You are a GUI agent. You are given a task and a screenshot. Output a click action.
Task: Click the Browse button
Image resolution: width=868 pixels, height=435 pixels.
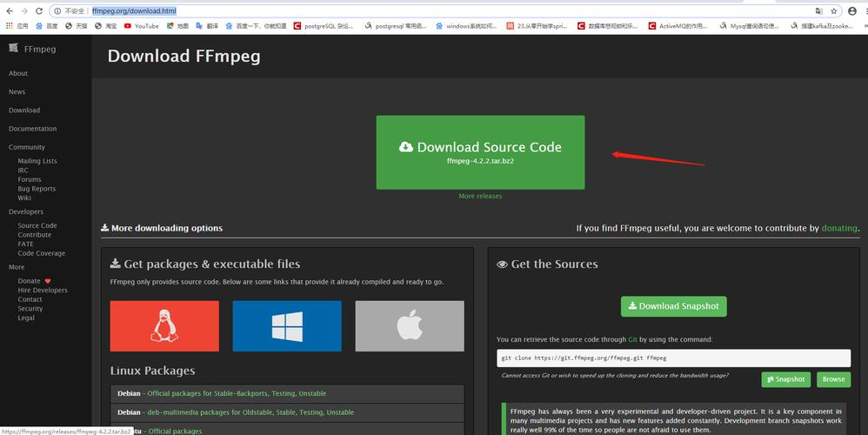click(834, 379)
